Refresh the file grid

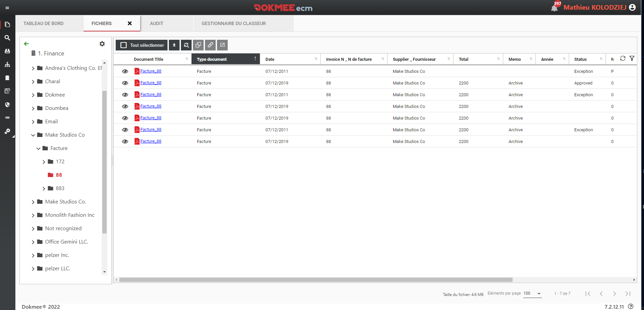pyautogui.click(x=623, y=58)
